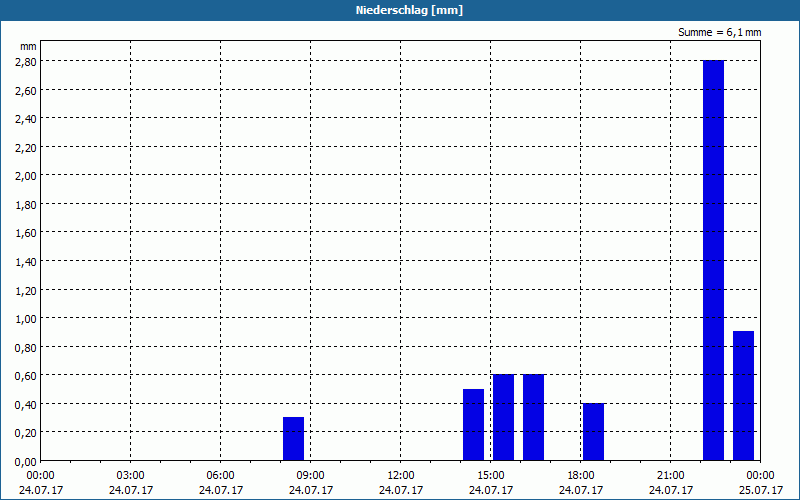Image resolution: width=800 pixels, height=500 pixels.
Task: Click the 1,60 y-axis label
Action: coord(28,233)
